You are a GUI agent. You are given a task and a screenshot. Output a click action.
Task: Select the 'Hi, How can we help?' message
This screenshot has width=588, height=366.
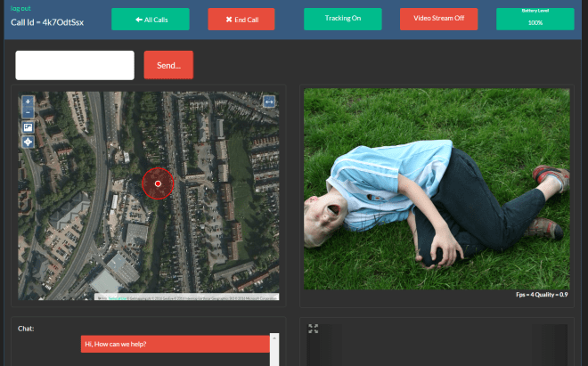click(176, 345)
